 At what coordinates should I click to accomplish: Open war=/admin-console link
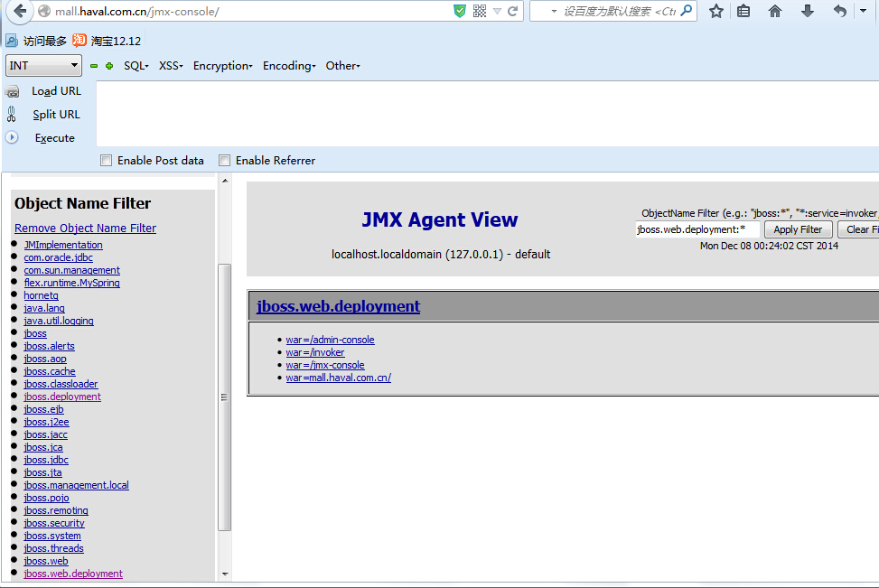[330, 340]
